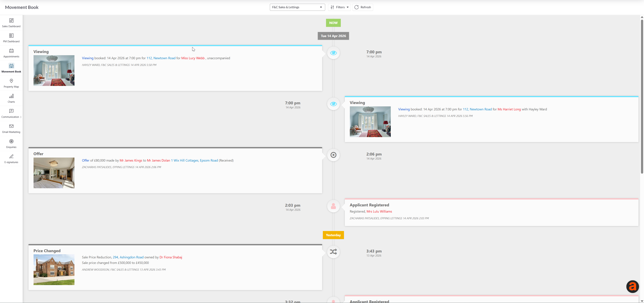This screenshot has height=303, width=644.
Task: Click the price-changed shuffle icon at 3:43 pm
Action: click(333, 252)
